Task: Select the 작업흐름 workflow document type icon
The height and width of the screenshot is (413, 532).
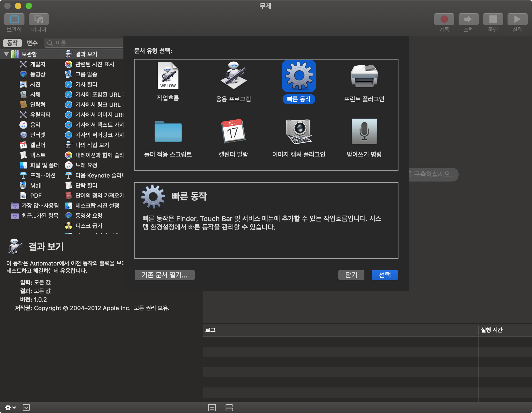Action: pyautogui.click(x=168, y=76)
